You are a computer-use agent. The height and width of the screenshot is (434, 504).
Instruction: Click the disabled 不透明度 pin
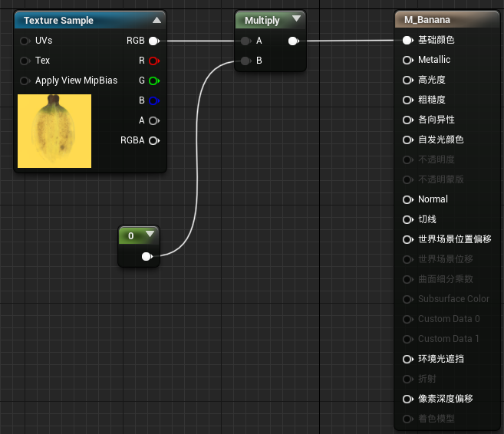[408, 159]
